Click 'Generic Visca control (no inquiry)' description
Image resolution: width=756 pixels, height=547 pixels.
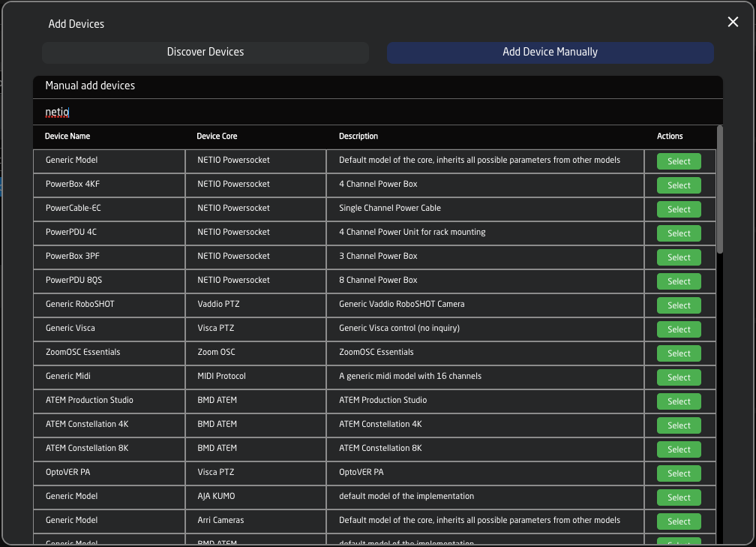point(399,328)
